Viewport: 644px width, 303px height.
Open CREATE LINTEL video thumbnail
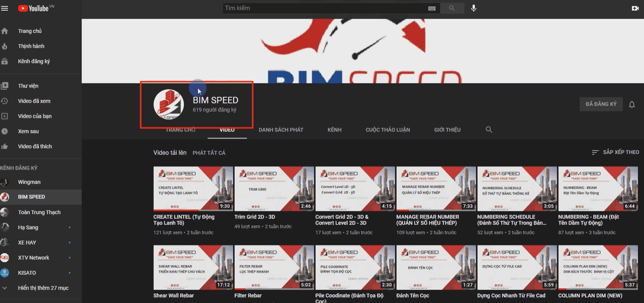[x=193, y=189]
